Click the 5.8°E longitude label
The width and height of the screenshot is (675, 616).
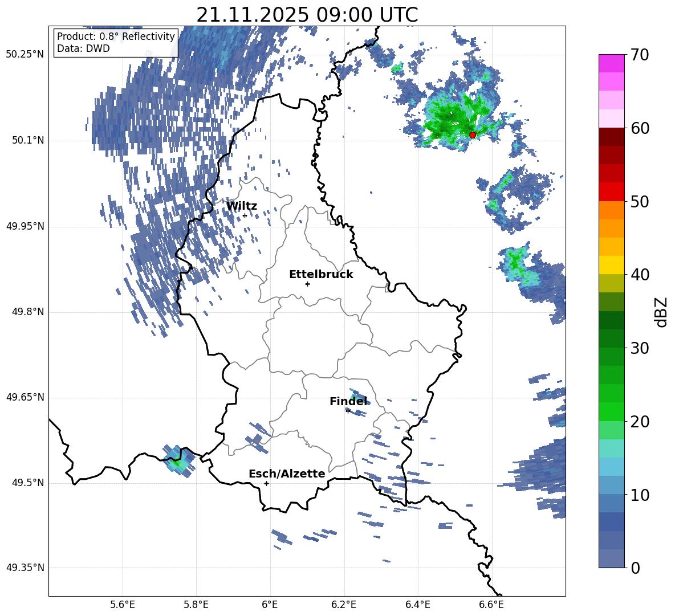196,605
